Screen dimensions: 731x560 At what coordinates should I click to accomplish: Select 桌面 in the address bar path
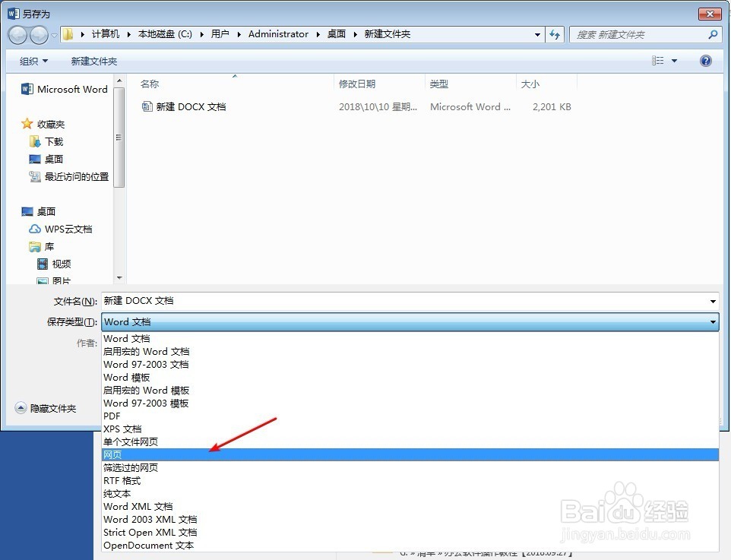pos(336,34)
